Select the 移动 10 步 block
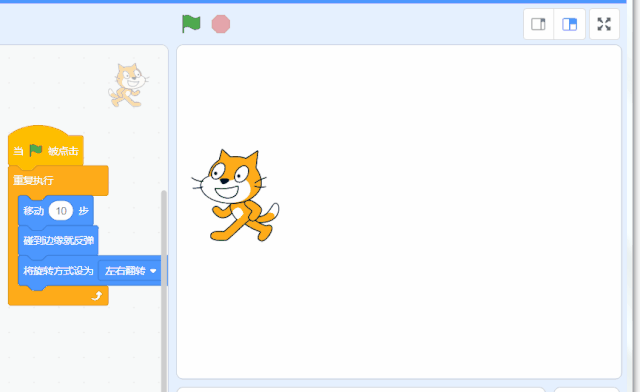 (56, 211)
